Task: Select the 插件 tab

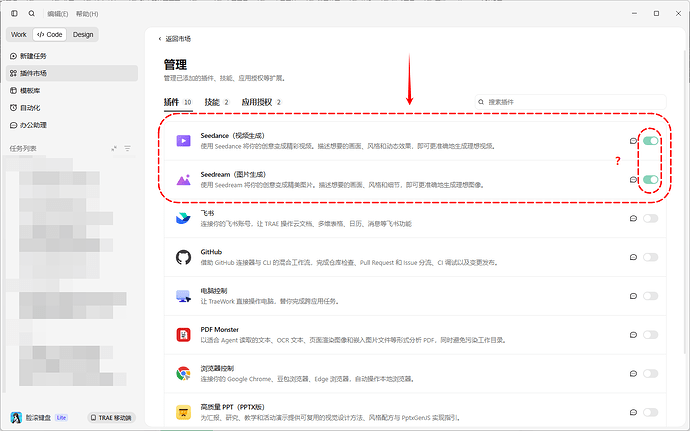Action: pyautogui.click(x=178, y=102)
